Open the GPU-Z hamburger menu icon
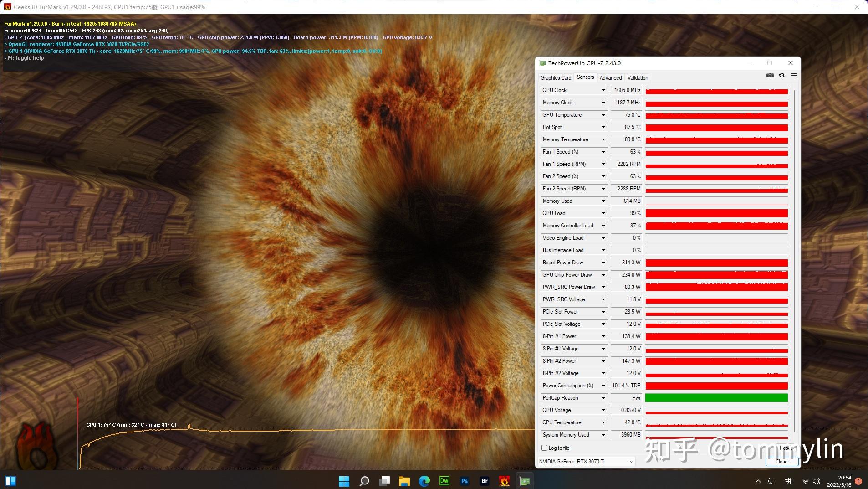868x489 pixels. point(793,76)
